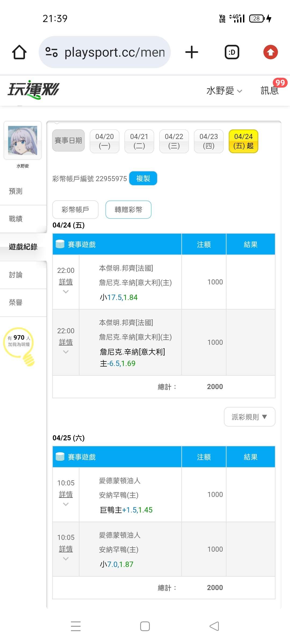Screen dimensions: 290x644
Task: Open a new browser tab
Action: pos(192,52)
